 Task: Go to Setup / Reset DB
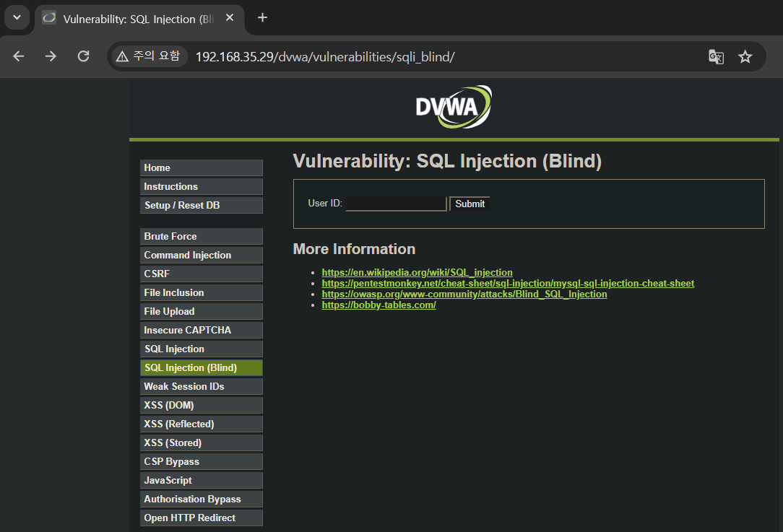coord(202,205)
